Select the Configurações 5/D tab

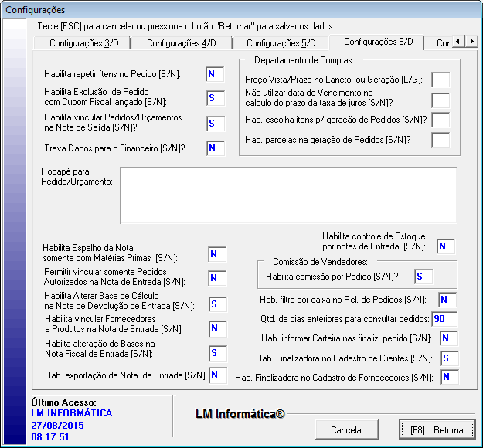(281, 43)
